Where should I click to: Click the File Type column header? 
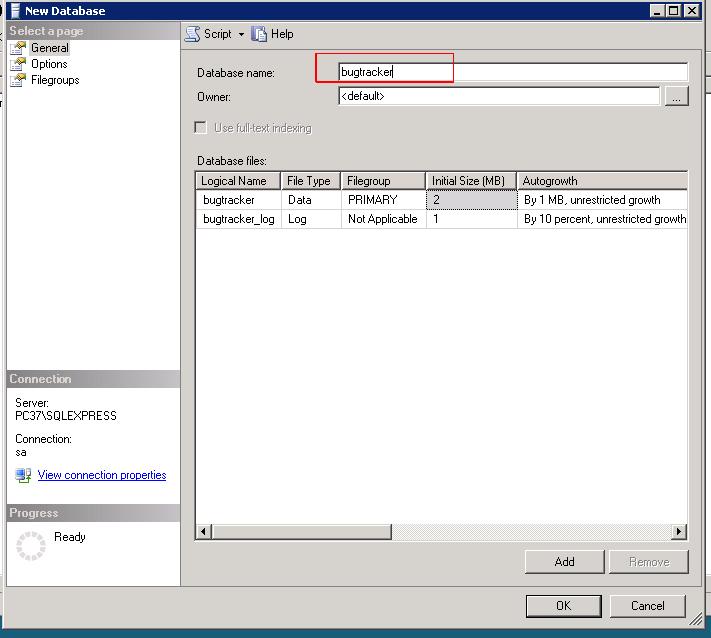coord(311,181)
